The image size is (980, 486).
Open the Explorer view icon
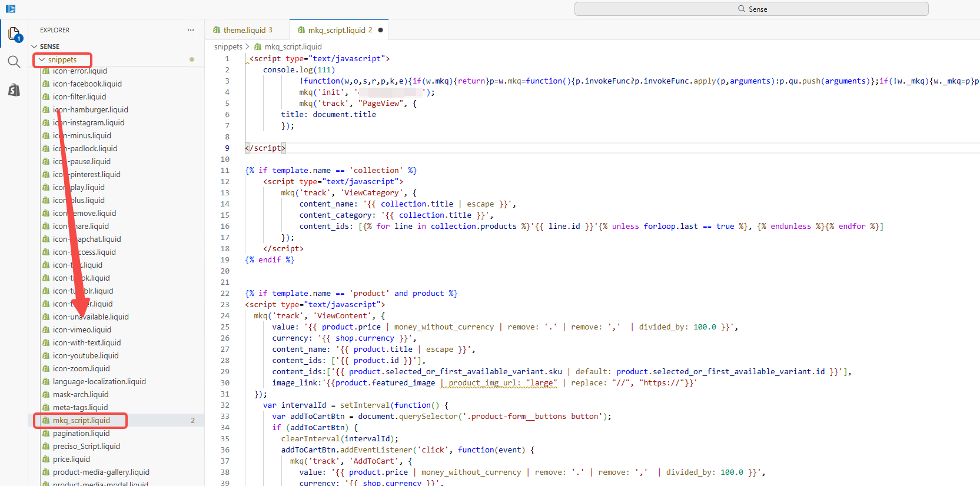[x=14, y=34]
